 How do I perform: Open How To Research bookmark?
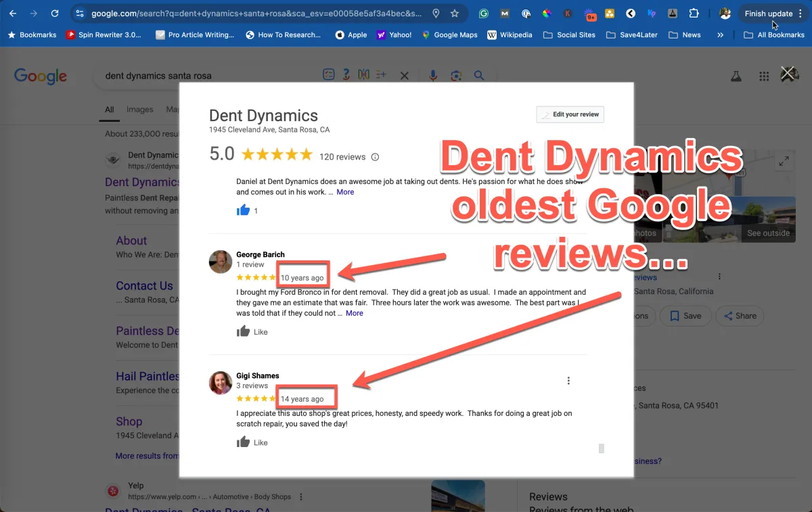pyautogui.click(x=283, y=34)
